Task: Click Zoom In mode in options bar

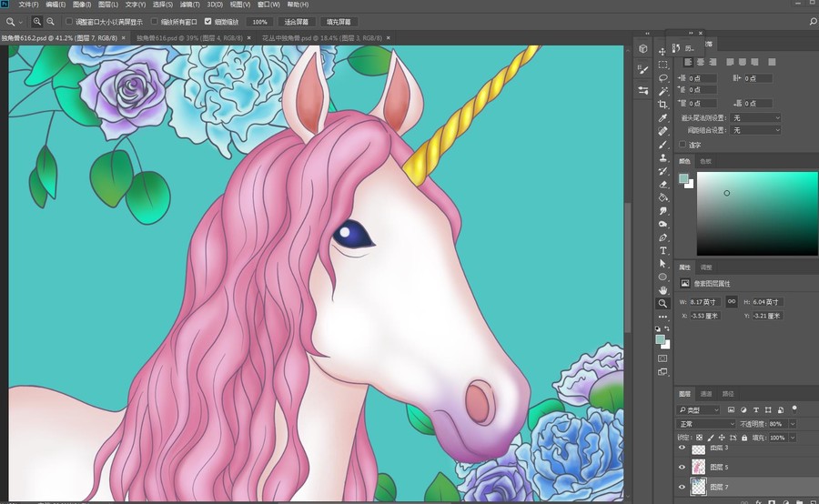Action: [x=37, y=22]
